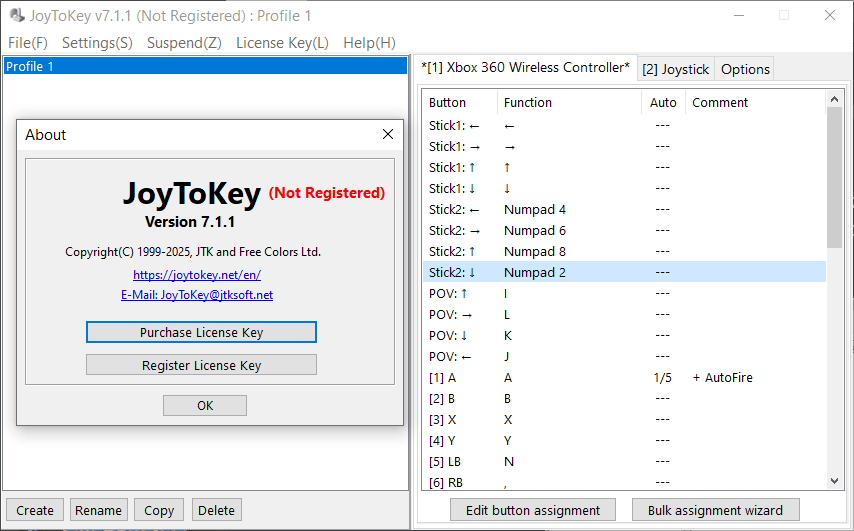The image size is (854, 531).
Task: Select the Stick1: ↑ row
Action: pos(624,167)
